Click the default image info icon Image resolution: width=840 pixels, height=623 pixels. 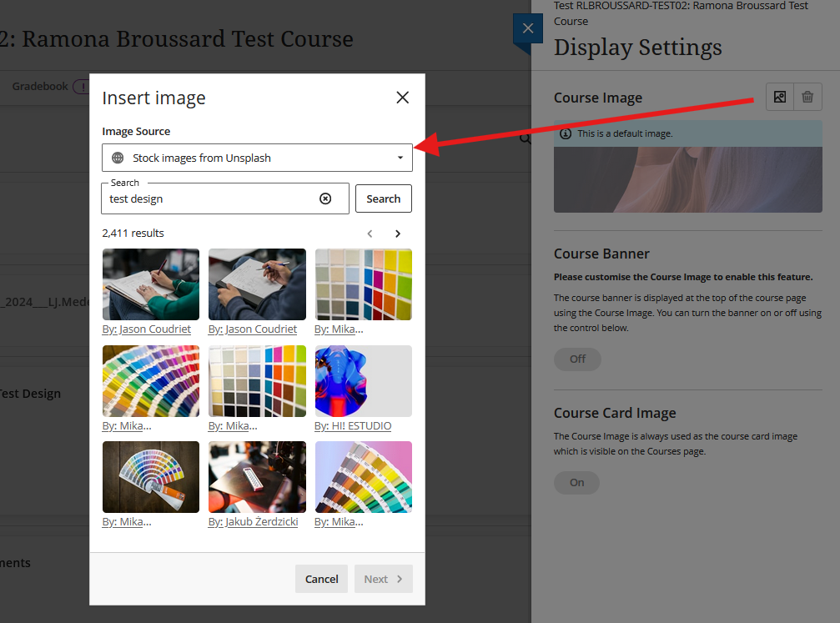(566, 133)
